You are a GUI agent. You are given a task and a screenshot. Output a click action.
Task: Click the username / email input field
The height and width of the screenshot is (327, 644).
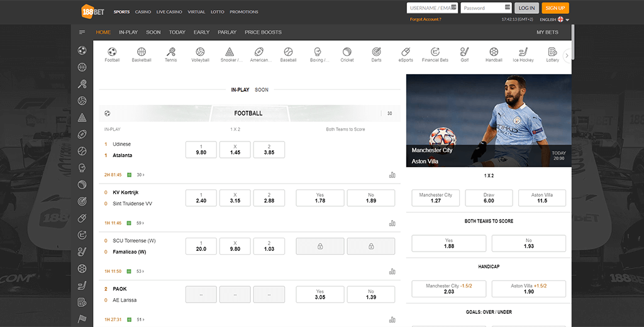coord(432,8)
